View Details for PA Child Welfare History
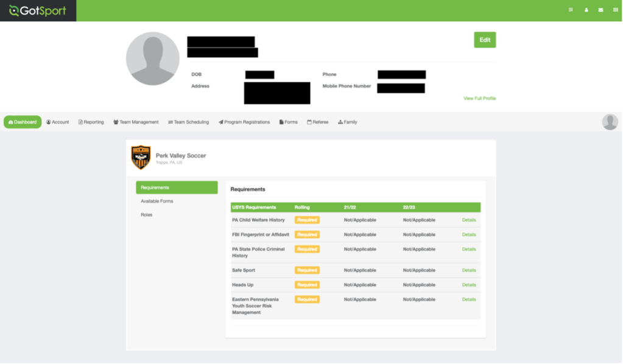623x364 pixels. [x=469, y=220]
